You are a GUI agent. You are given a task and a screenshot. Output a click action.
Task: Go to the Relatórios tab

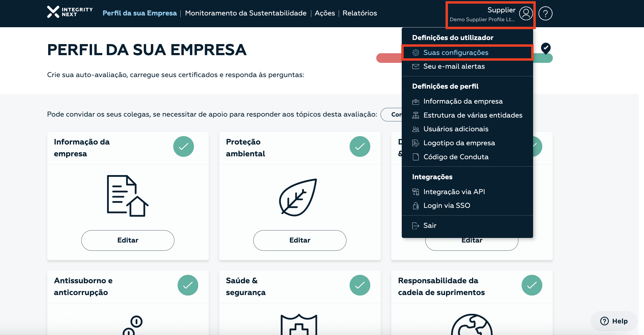359,13
